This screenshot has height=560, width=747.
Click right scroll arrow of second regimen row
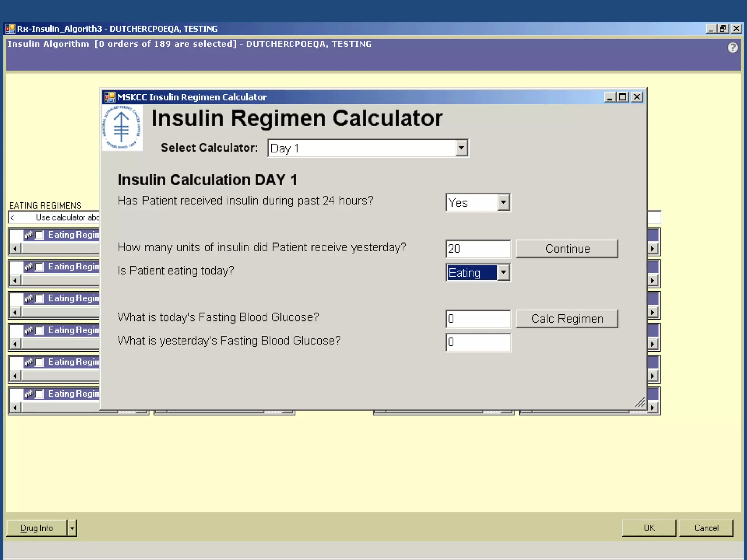click(653, 280)
